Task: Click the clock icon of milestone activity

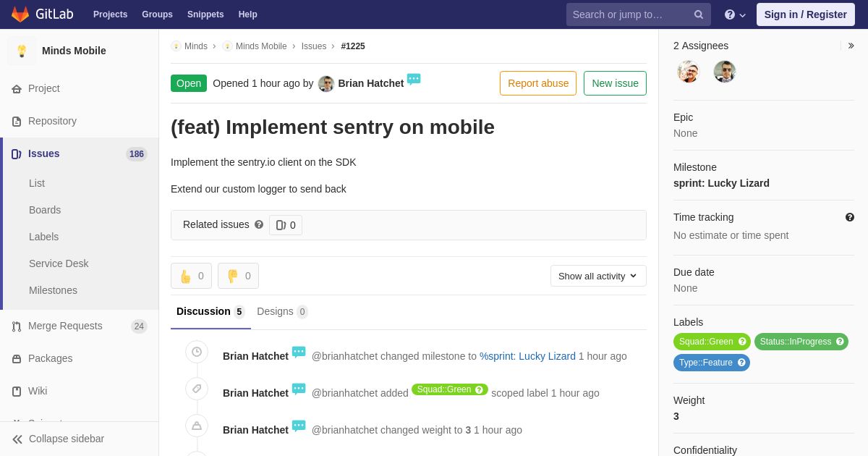Action: [x=197, y=352]
